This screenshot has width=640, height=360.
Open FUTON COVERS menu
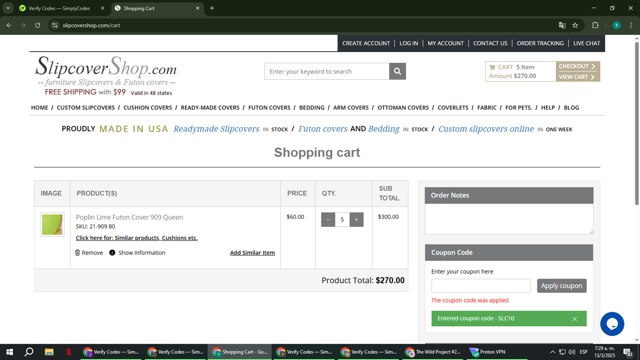pos(269,108)
